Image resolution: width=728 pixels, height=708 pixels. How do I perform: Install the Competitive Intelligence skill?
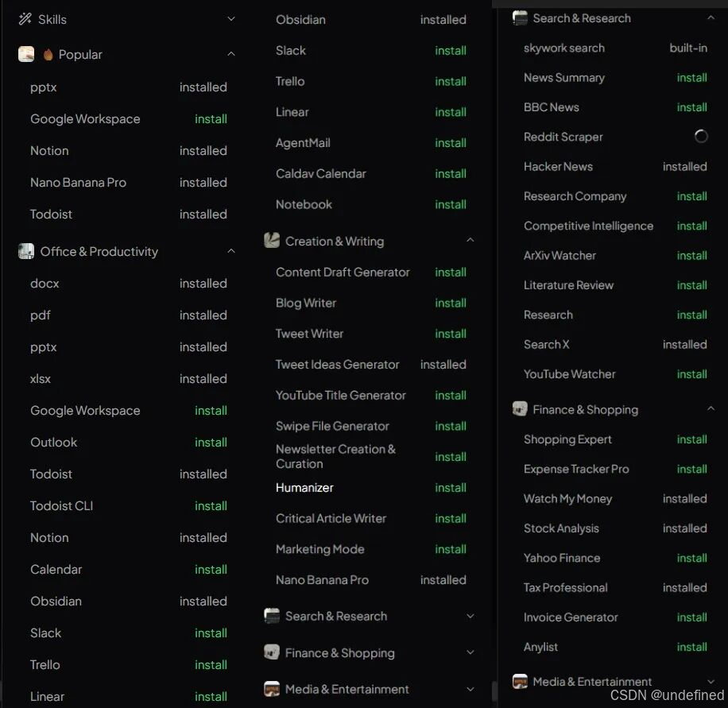[691, 226]
